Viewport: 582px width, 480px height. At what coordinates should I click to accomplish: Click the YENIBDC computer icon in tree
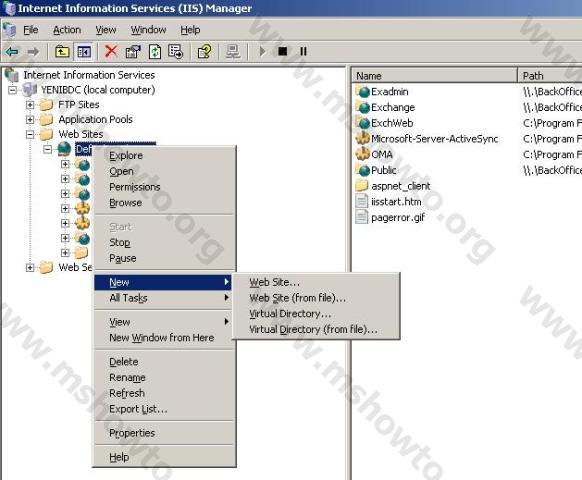30,90
